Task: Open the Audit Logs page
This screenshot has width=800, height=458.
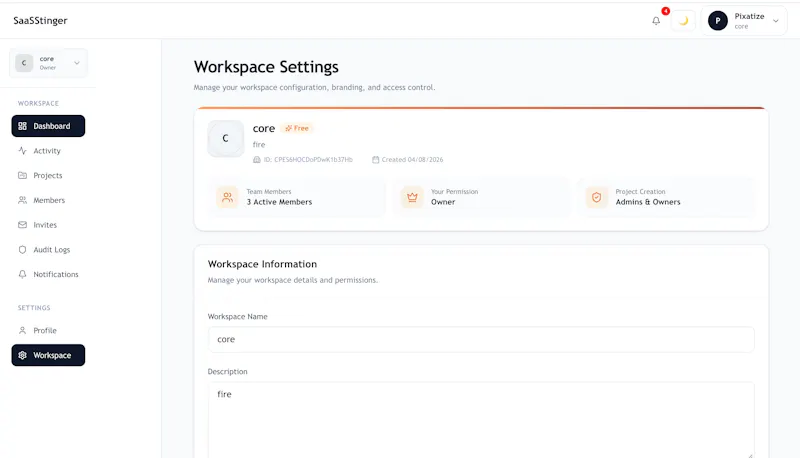Action: pyautogui.click(x=48, y=250)
